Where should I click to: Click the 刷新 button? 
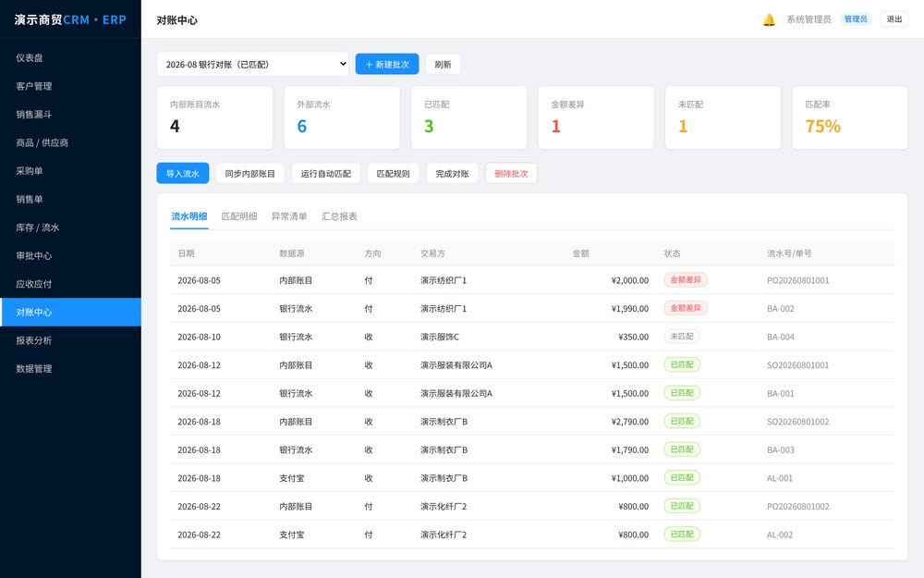pyautogui.click(x=444, y=65)
